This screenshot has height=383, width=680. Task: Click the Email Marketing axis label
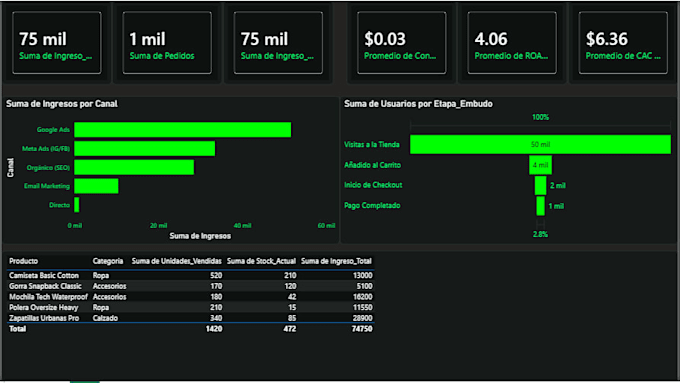(x=47, y=186)
